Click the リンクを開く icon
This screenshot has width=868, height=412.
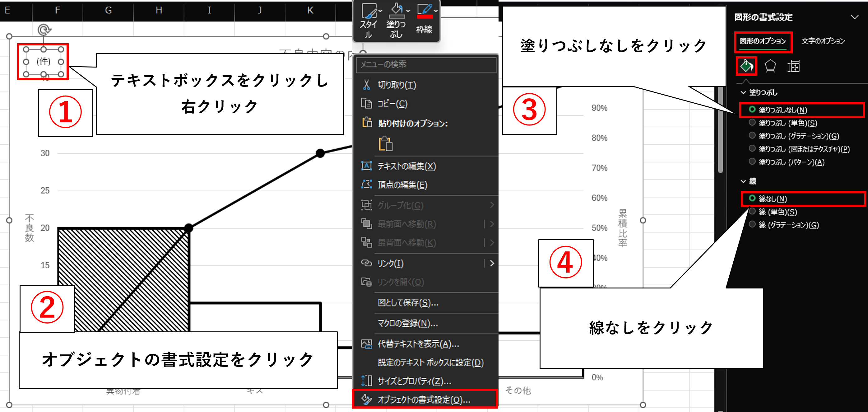coord(367,282)
